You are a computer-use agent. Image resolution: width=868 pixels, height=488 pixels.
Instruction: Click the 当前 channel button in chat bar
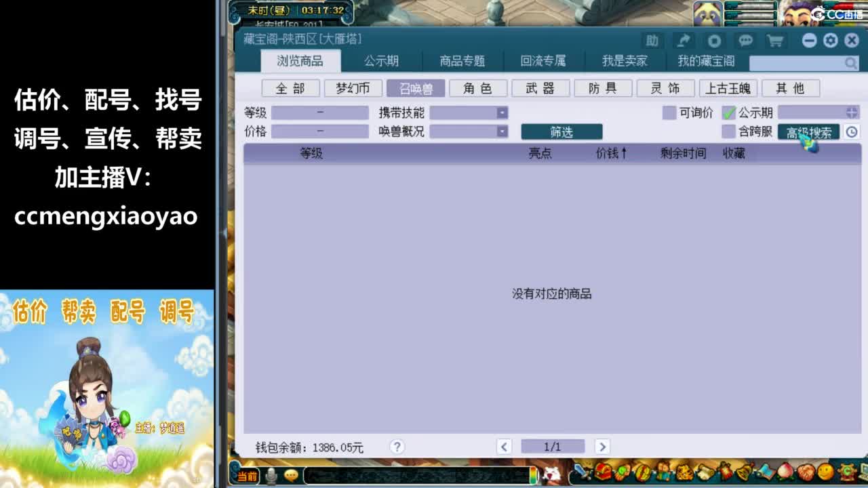(x=246, y=476)
